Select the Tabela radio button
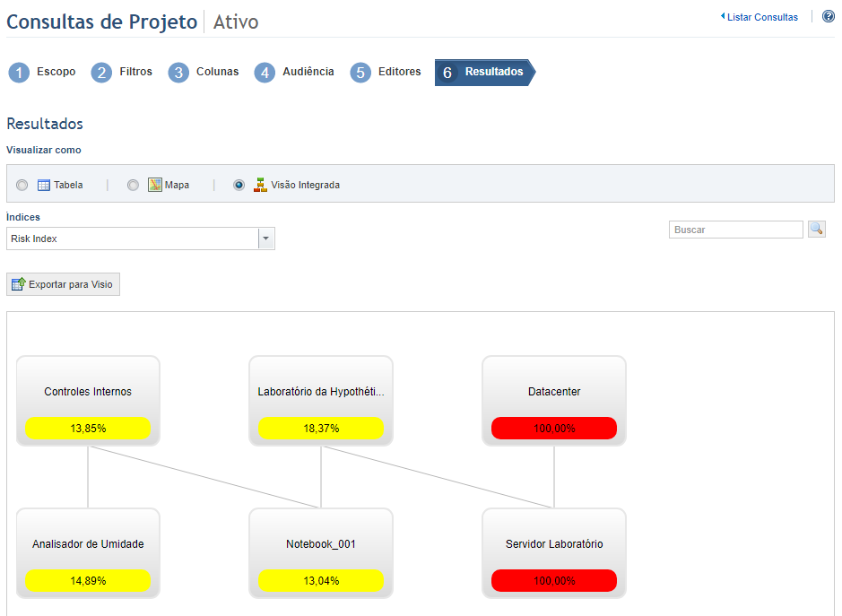Screen dimensions: 842x616 [22, 186]
